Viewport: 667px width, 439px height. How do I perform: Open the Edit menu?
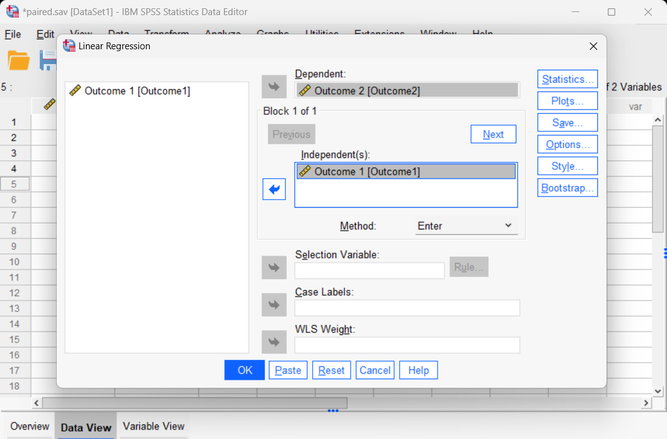pyautogui.click(x=45, y=34)
